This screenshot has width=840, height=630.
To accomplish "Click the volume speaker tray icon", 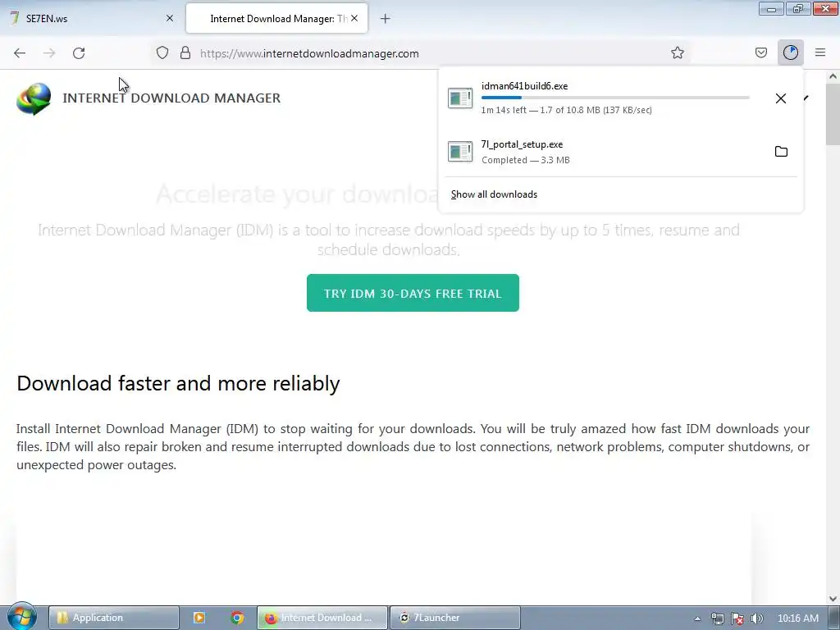I will (x=757, y=619).
